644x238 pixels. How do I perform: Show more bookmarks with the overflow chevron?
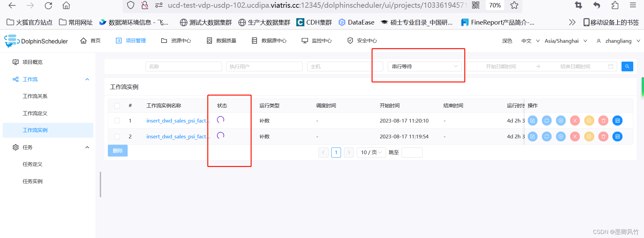(572, 22)
